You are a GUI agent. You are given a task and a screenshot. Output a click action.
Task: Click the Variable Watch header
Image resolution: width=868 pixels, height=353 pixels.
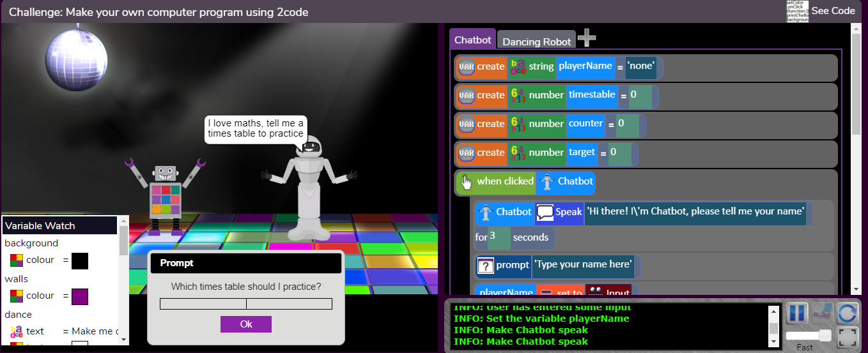[60, 225]
